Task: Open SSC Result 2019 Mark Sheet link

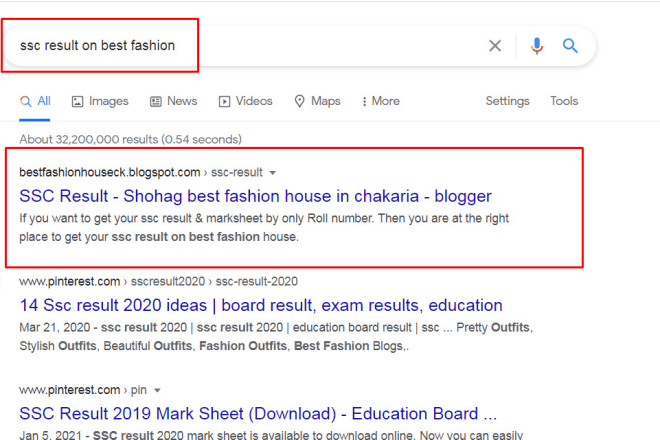Action: (x=258, y=414)
